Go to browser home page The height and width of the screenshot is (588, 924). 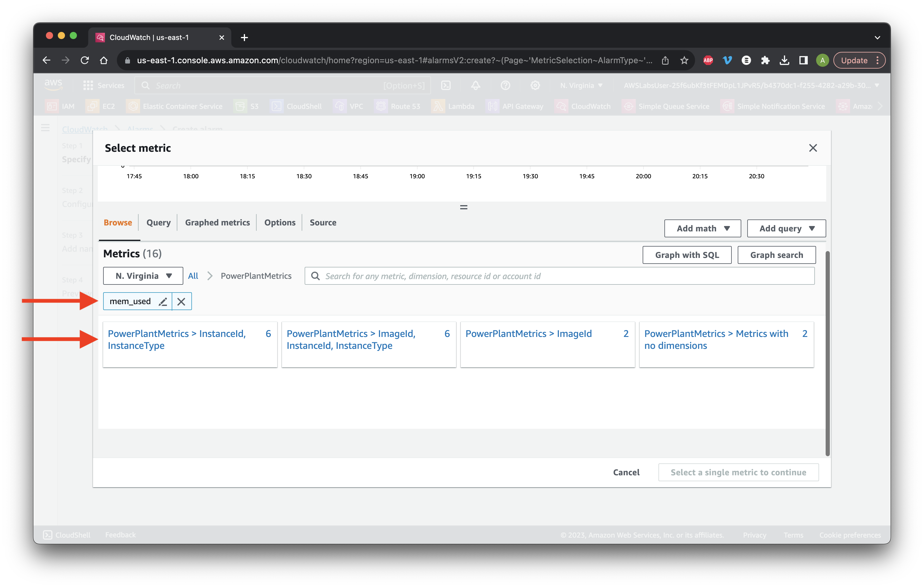pyautogui.click(x=104, y=60)
